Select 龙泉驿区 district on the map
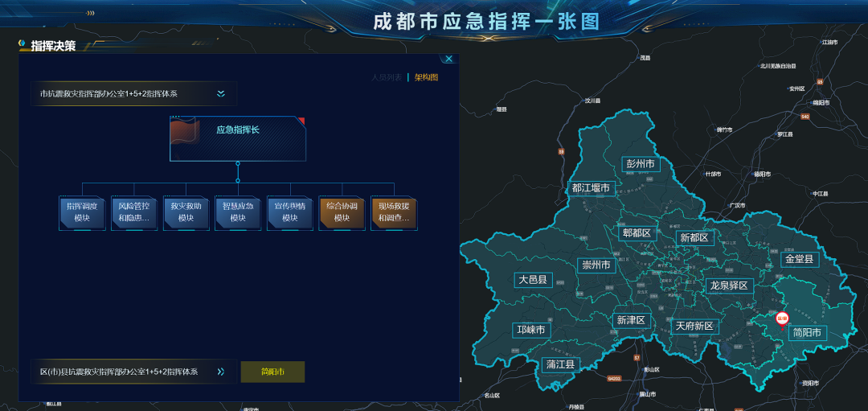868x411 pixels. 728,286
